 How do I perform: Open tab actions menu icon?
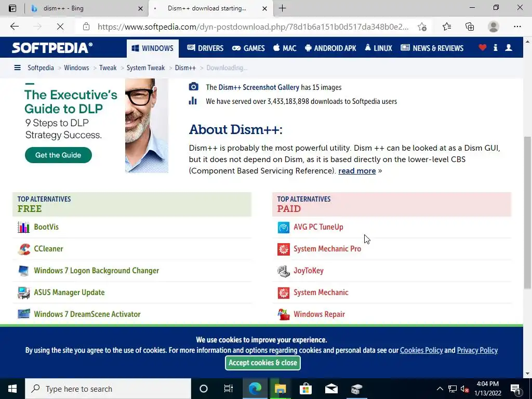[x=12, y=8]
